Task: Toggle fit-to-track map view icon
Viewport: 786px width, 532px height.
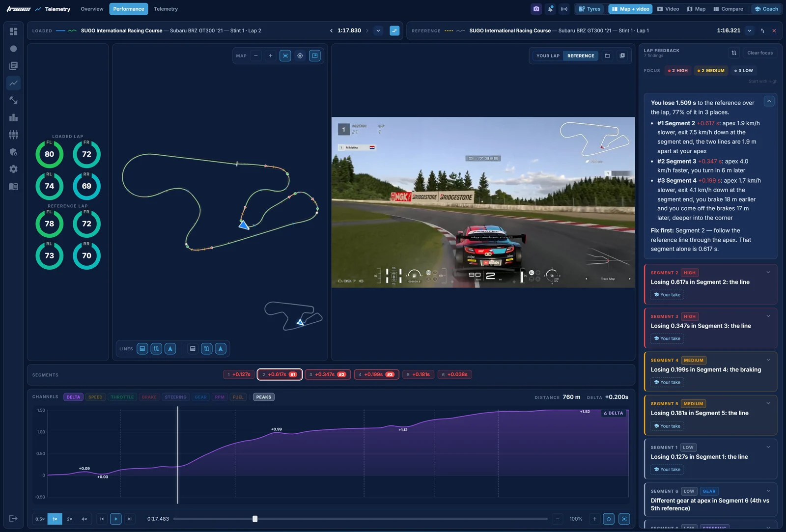Action: [285, 56]
